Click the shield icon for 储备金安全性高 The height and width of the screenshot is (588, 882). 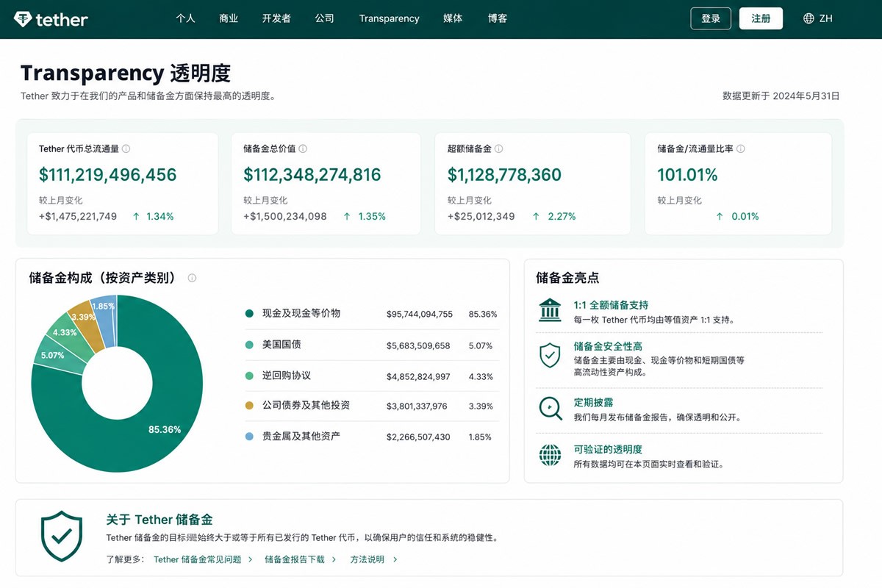point(550,355)
